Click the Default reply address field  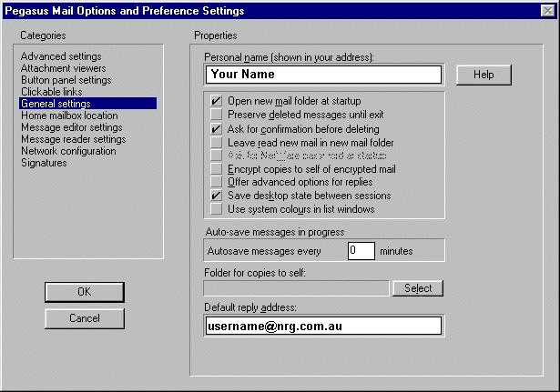coord(324,326)
